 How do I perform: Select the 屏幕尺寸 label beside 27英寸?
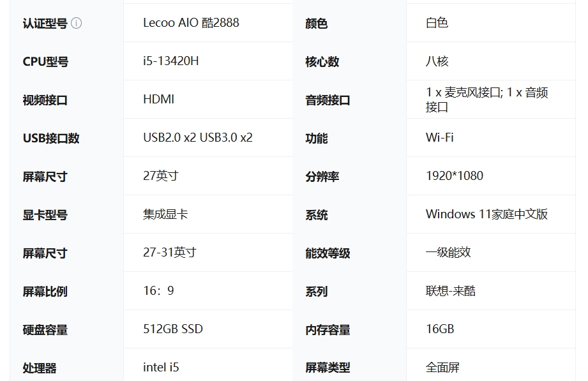tap(45, 176)
